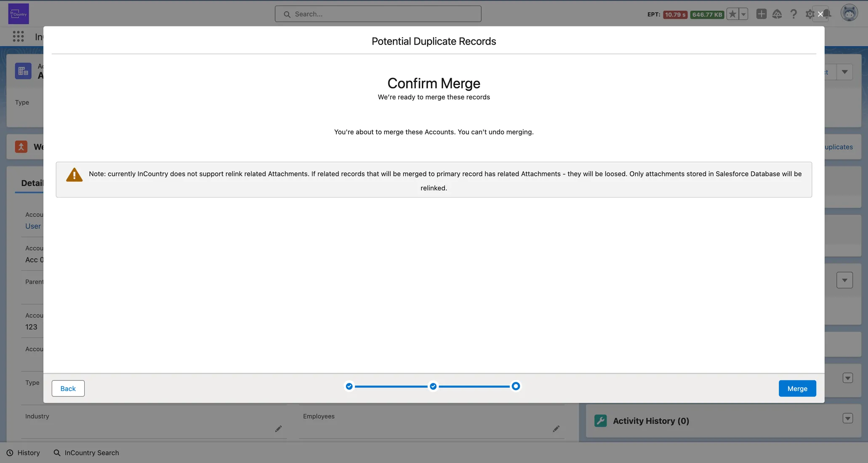Open the App Launcher grid icon
This screenshot has height=463, width=868.
(x=18, y=37)
